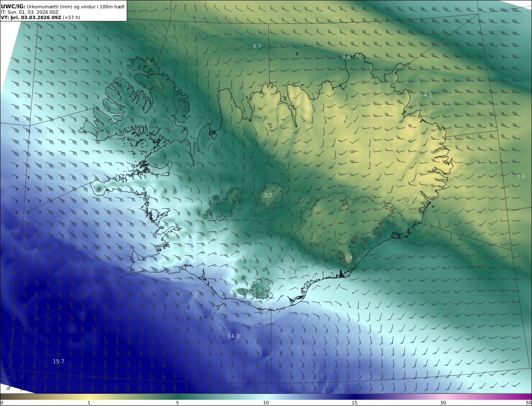
Task: Select the map value label "4.1"
Action: (x=428, y=95)
